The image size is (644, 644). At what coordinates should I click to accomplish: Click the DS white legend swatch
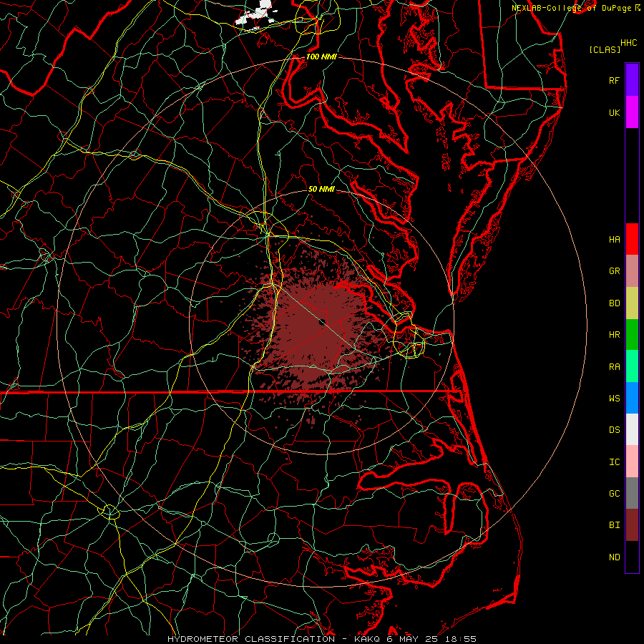pos(632,429)
